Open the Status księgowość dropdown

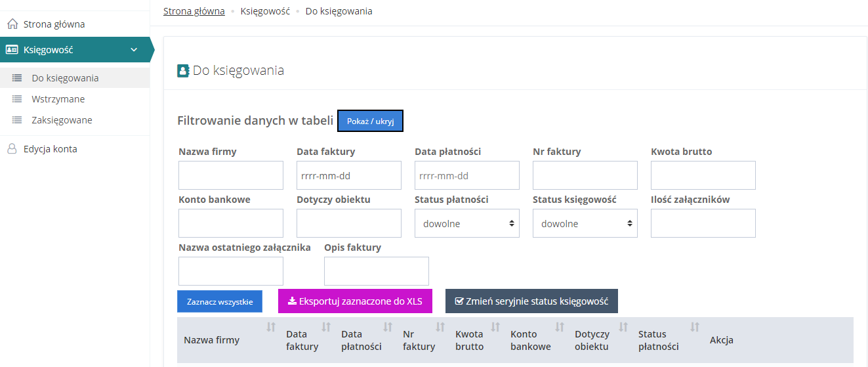point(585,223)
